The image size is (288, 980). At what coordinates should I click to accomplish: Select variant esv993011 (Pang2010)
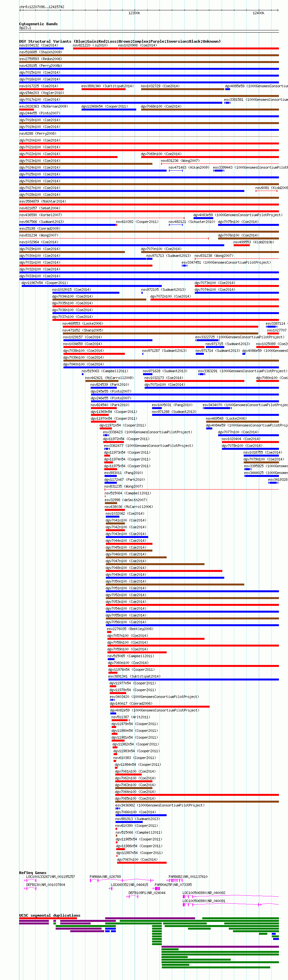(124, 473)
